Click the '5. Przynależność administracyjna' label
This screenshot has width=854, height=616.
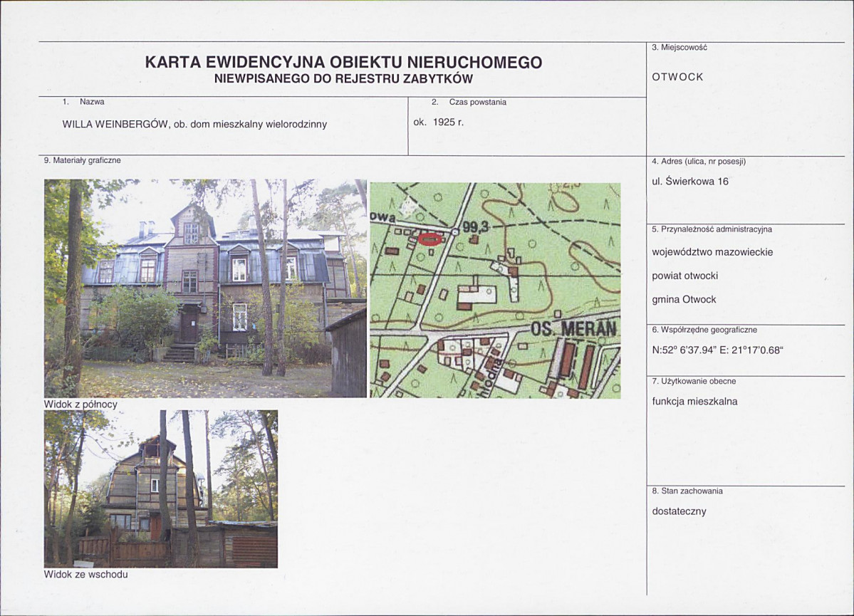click(712, 230)
